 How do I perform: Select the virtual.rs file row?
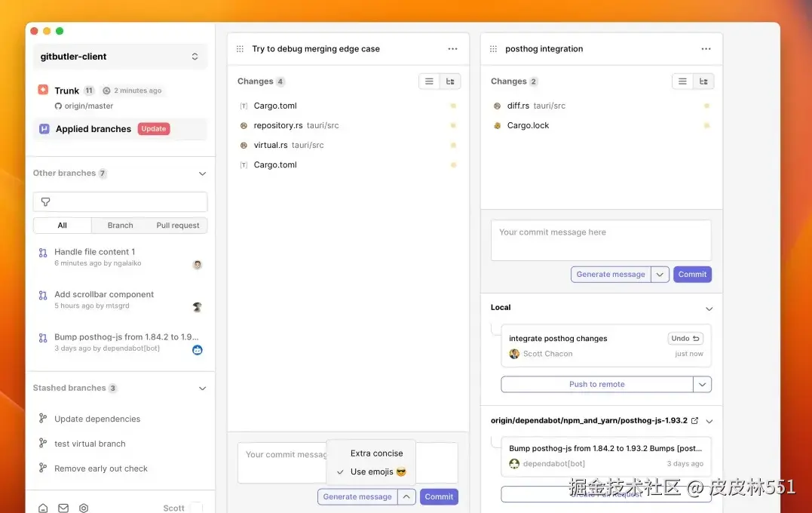click(348, 145)
